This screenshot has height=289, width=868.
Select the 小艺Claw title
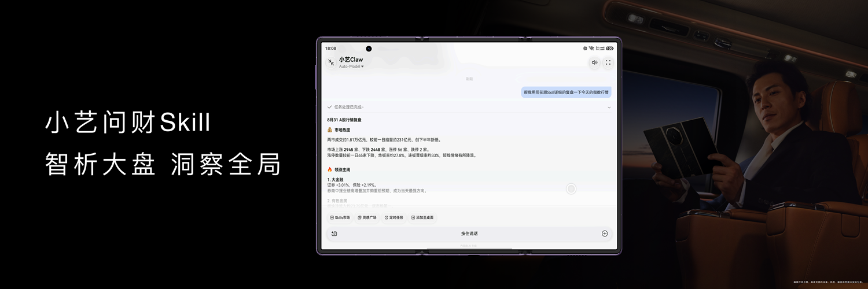tap(351, 59)
